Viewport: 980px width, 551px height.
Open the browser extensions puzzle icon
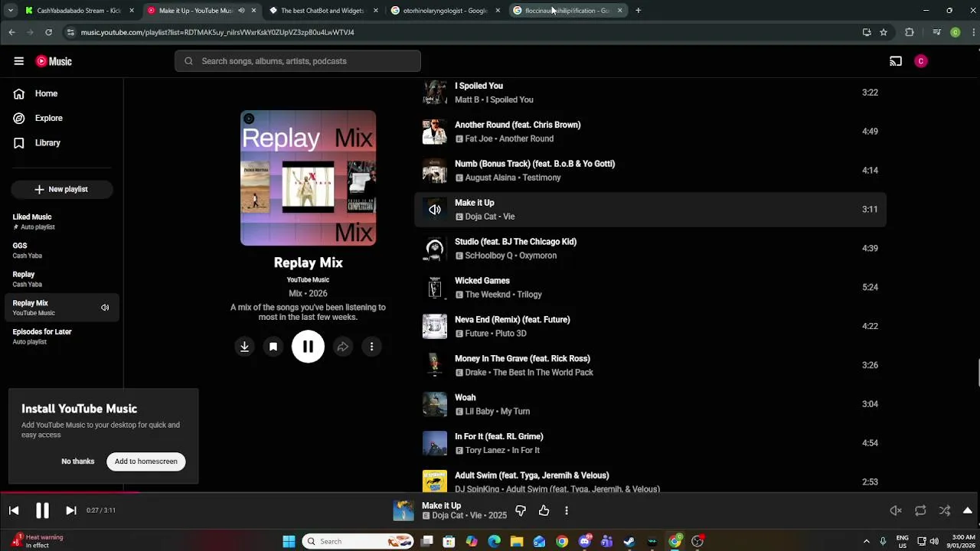click(x=910, y=32)
